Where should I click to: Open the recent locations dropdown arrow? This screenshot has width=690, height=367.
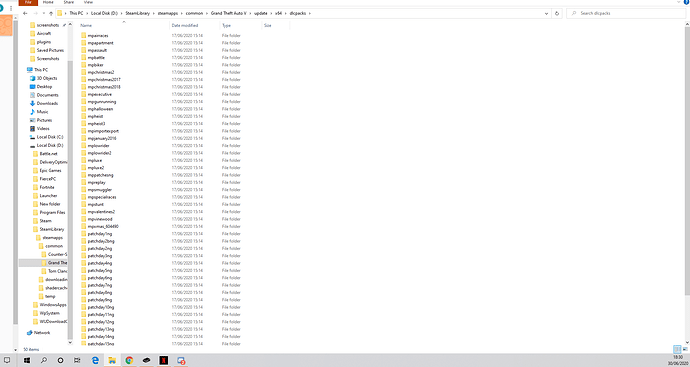pyautogui.click(x=43, y=13)
